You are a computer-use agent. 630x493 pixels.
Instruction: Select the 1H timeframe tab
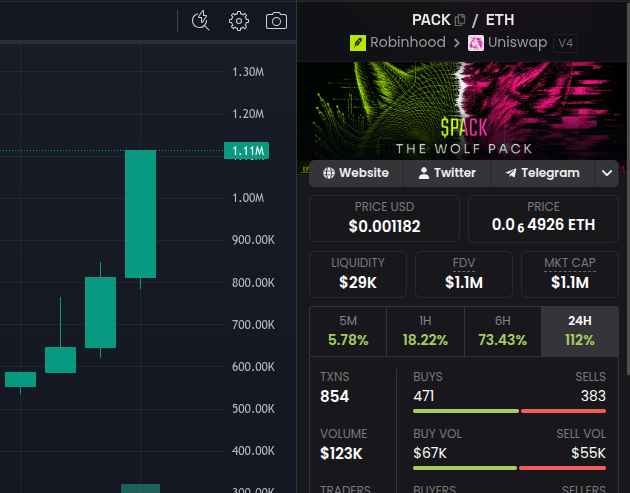tap(425, 331)
